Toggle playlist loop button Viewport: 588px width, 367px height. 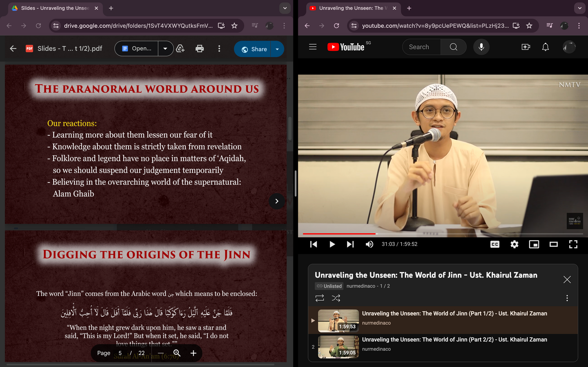[320, 298]
